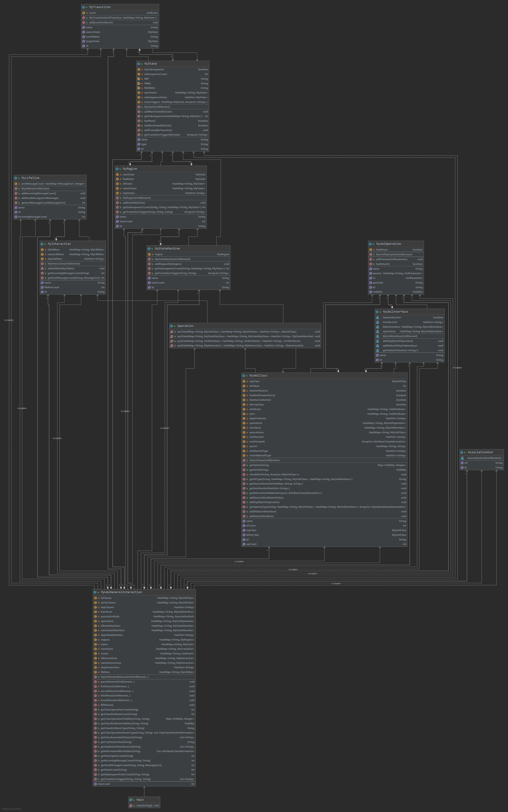The width and height of the screenshot is (508, 812).
Task: Click the method icon beside main(String[])
Action: pyautogui.click(x=131, y=805)
